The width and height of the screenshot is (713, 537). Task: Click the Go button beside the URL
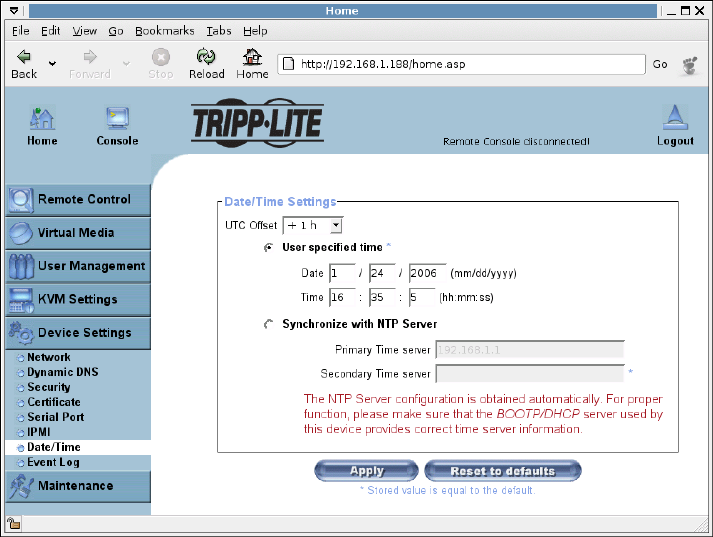tap(660, 64)
